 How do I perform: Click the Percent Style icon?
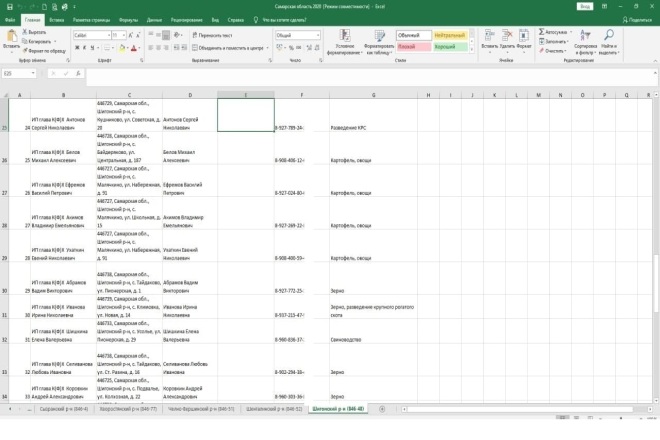[x=291, y=48]
